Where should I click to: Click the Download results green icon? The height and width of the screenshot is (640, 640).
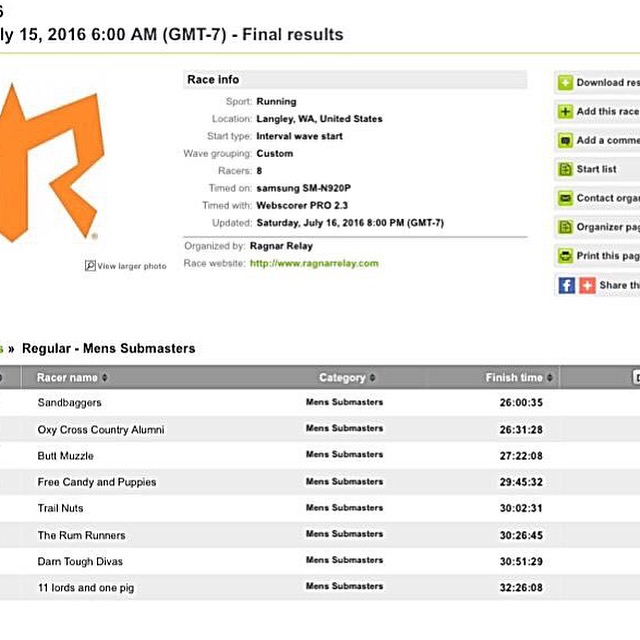coord(565,83)
